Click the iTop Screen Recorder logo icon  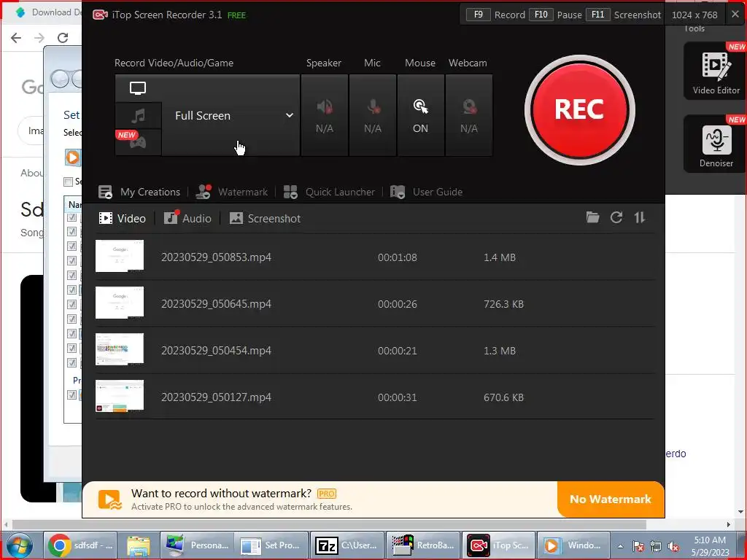100,15
